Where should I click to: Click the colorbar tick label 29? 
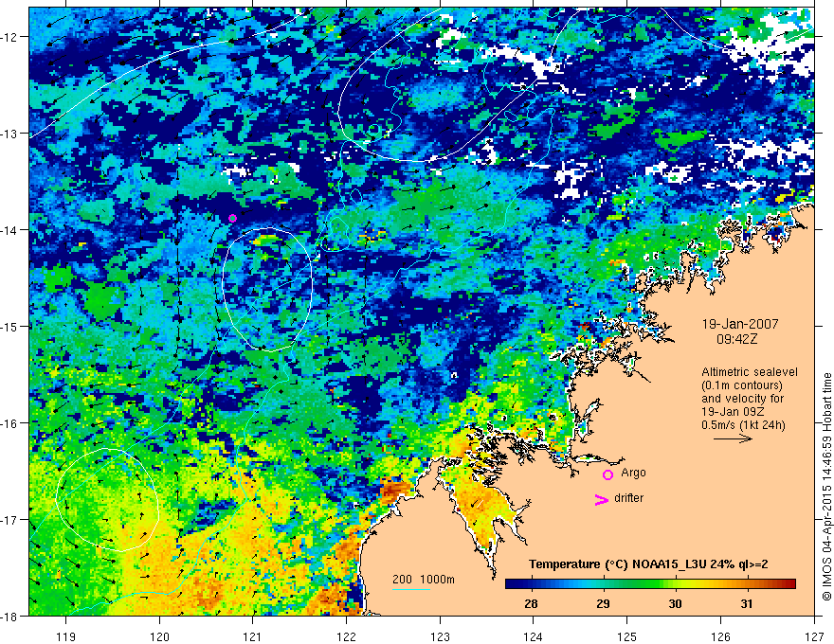pos(603,603)
